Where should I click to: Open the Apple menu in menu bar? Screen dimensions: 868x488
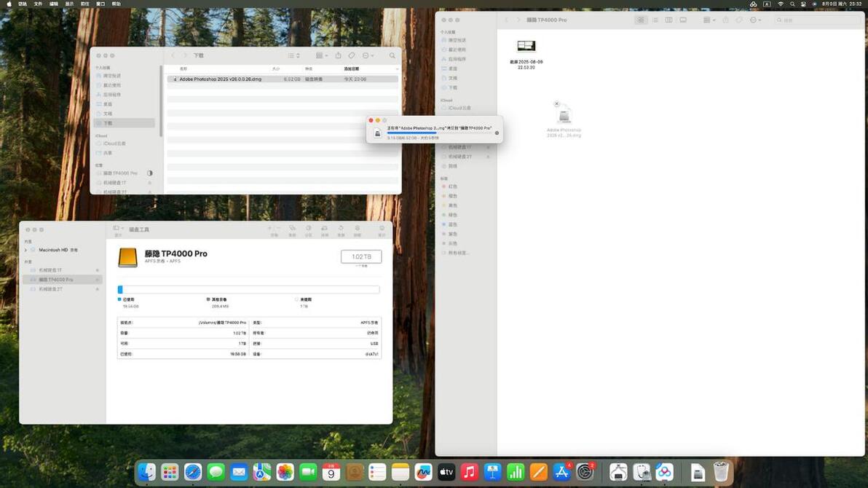(9, 4)
